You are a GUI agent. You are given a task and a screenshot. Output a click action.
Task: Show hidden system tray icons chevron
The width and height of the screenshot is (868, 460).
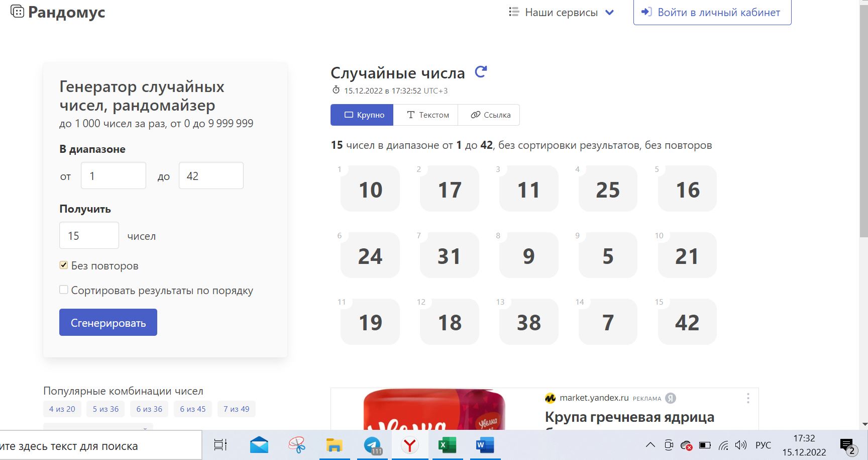coord(650,445)
